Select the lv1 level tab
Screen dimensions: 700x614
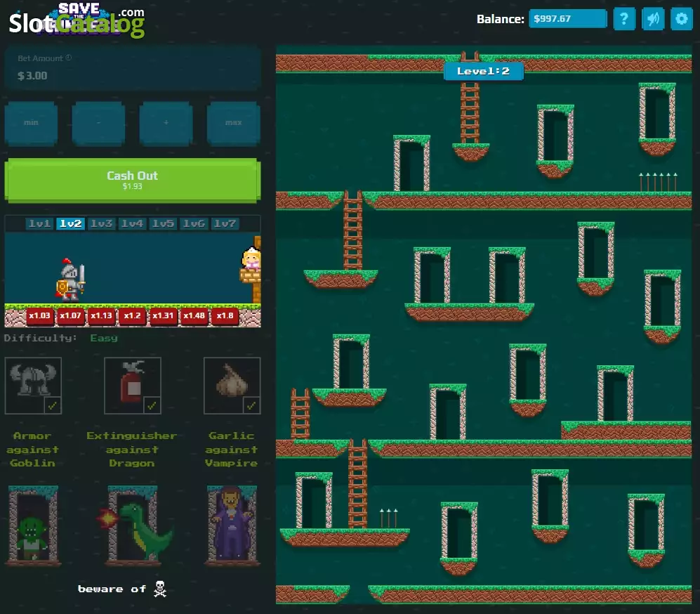[x=40, y=223]
